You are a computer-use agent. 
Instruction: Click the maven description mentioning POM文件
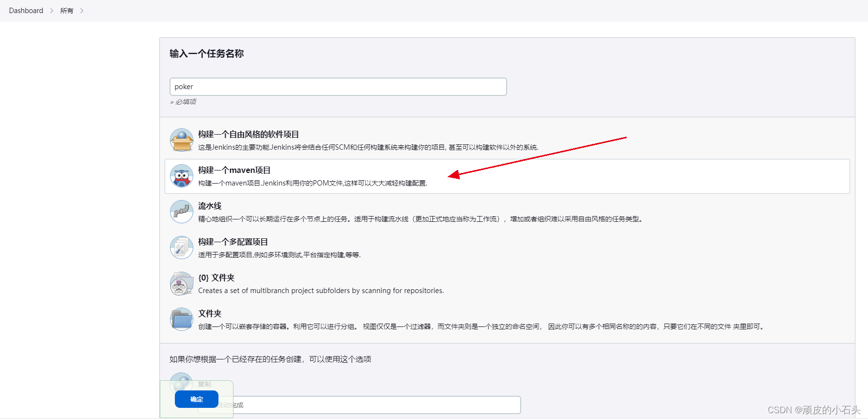click(x=313, y=183)
